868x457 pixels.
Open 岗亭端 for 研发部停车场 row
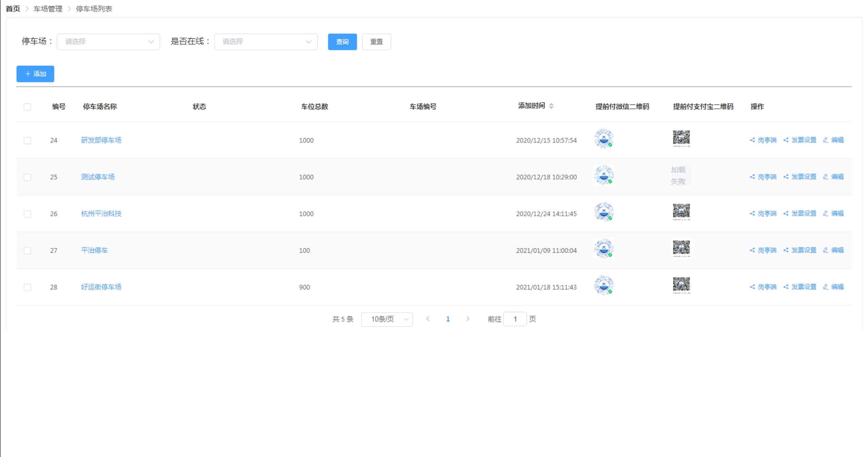763,140
